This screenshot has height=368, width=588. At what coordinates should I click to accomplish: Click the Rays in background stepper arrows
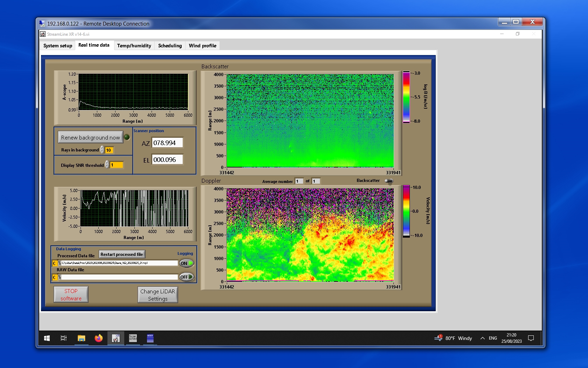[x=102, y=150]
